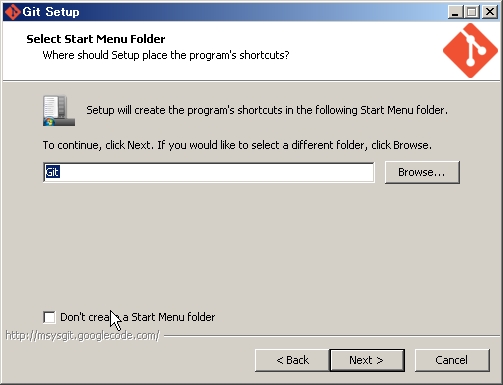Click the "Don't create a Start Menu folder" label

point(137,317)
